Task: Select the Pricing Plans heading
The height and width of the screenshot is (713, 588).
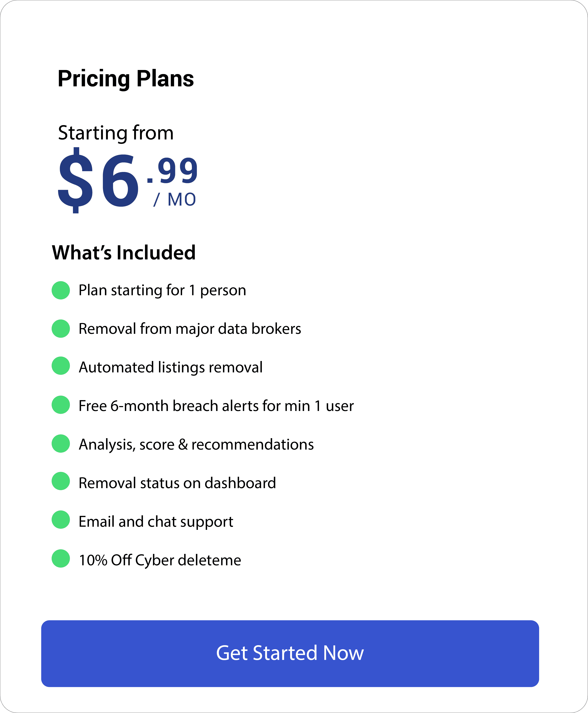Action: [126, 79]
